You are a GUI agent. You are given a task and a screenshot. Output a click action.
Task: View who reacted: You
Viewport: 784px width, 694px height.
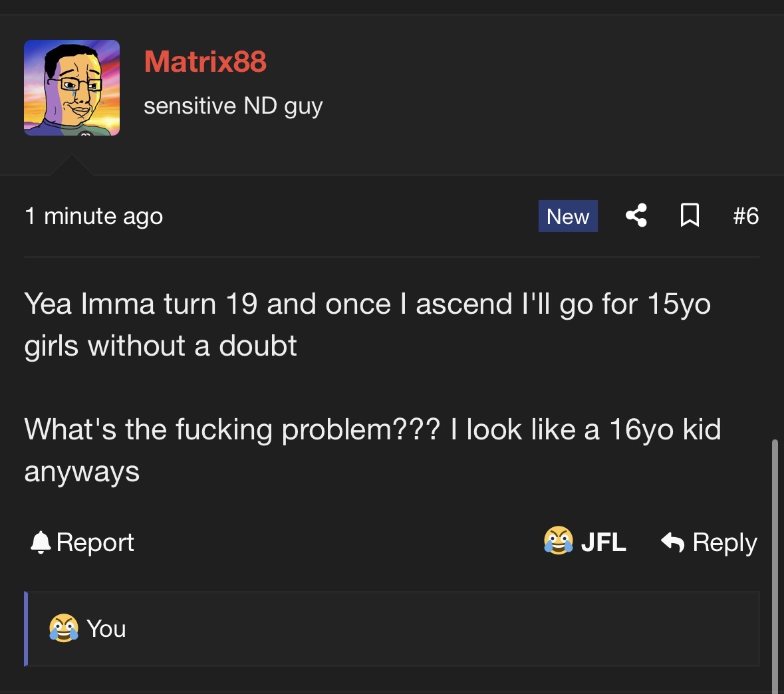tap(106, 628)
